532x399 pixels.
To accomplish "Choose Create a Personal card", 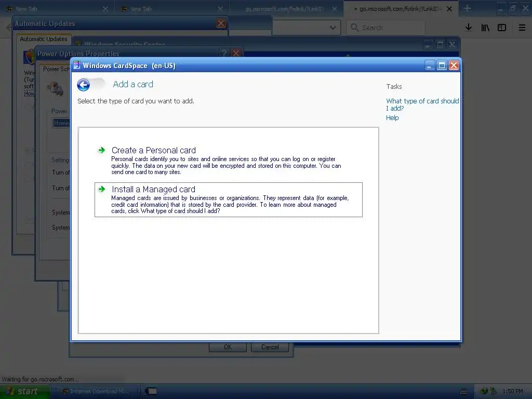I will 154,150.
